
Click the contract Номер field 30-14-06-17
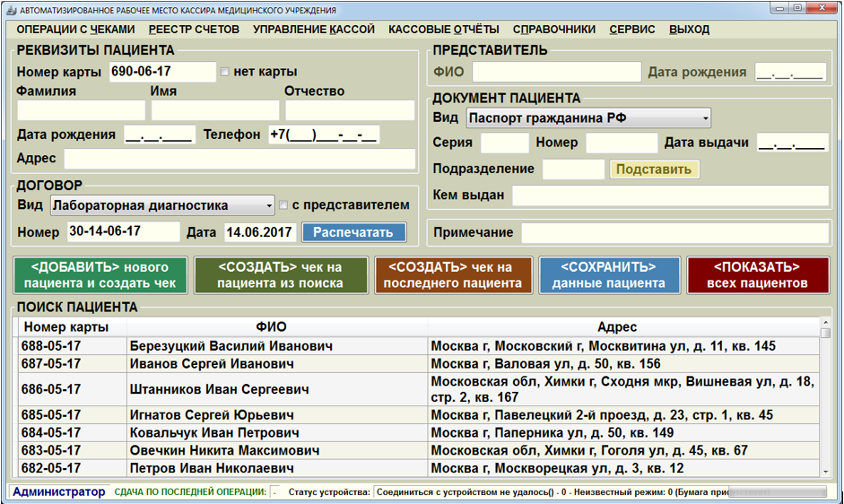[x=124, y=231]
